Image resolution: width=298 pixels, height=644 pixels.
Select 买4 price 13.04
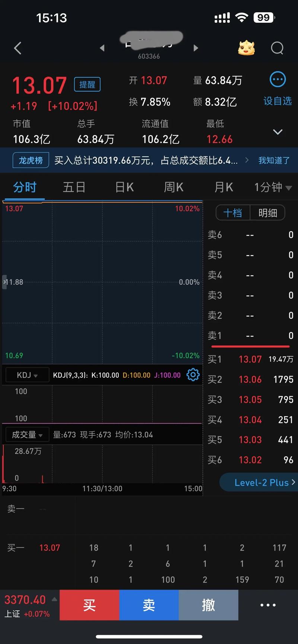(x=250, y=420)
